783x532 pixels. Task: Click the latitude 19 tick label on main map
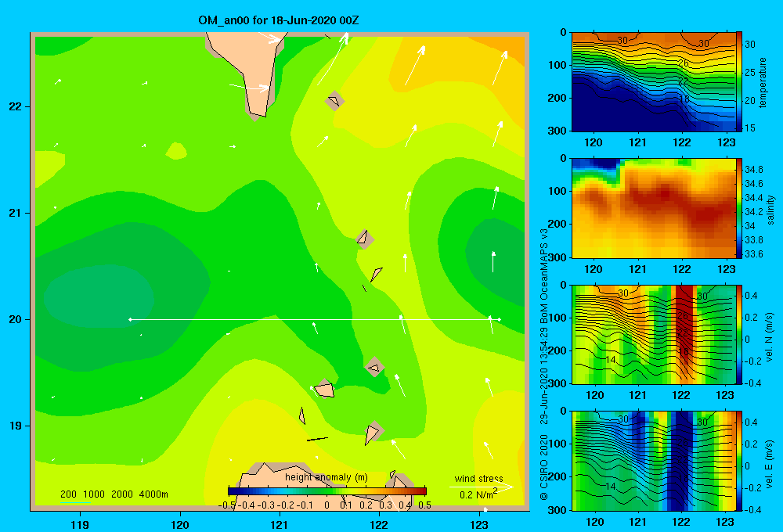tap(15, 426)
